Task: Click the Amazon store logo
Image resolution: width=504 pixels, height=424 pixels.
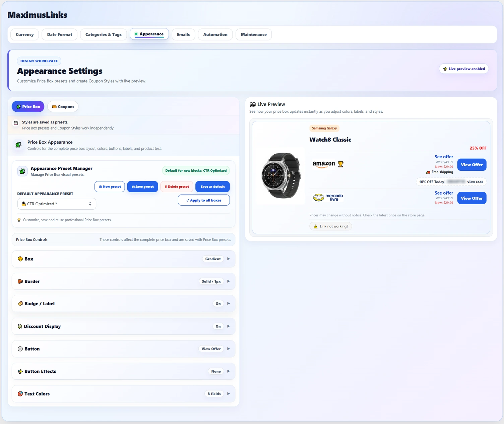Action: (x=324, y=164)
